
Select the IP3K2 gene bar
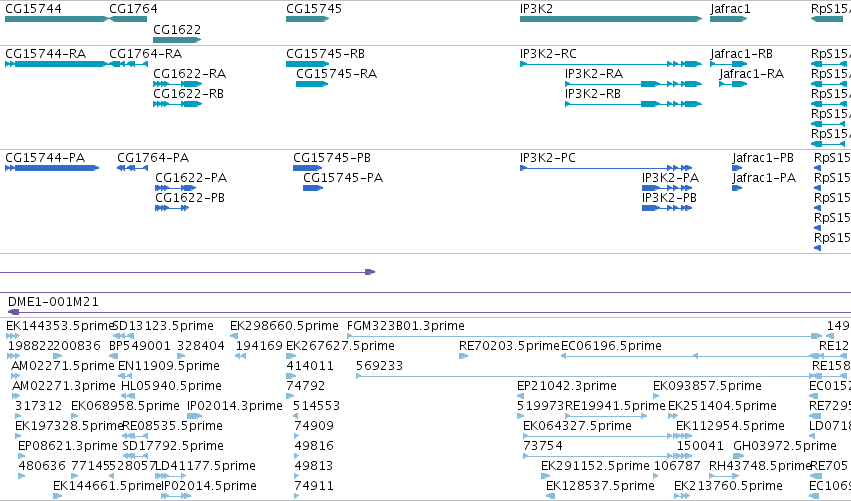611,19
